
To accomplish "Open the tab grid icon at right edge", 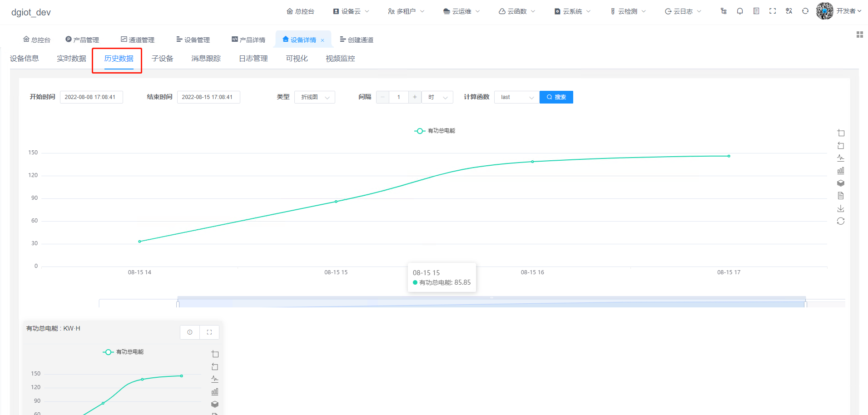I will click(859, 35).
